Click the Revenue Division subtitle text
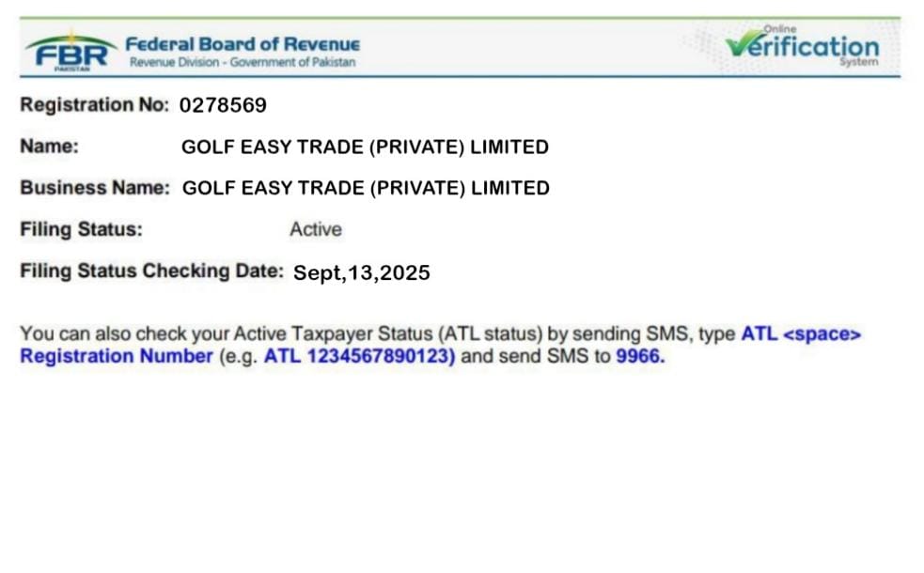This screenshot has width=924, height=573. point(243,62)
